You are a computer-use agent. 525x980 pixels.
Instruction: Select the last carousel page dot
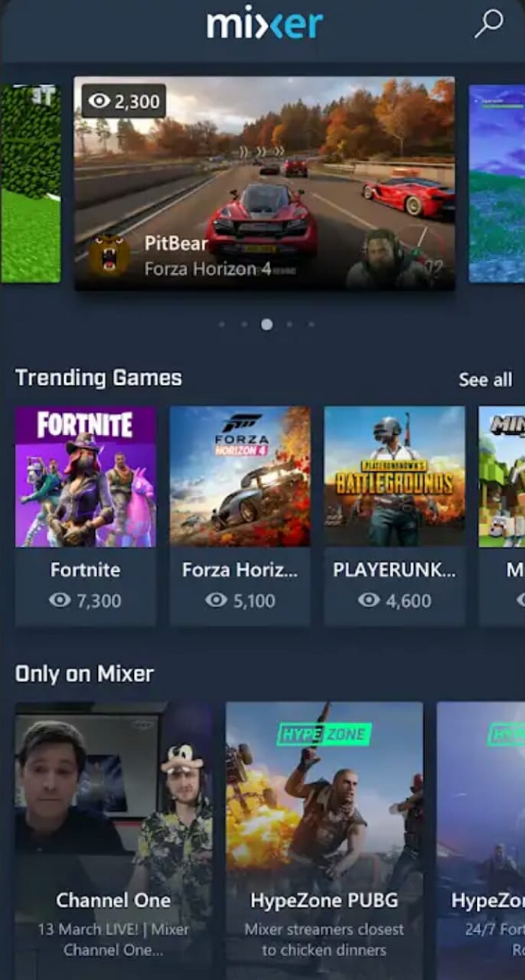click(x=311, y=325)
